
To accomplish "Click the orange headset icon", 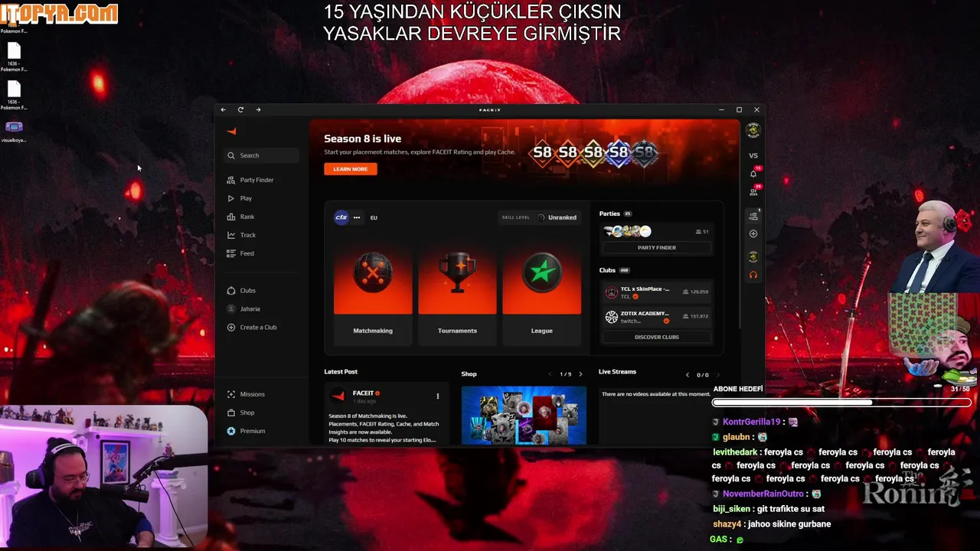I will tap(753, 275).
